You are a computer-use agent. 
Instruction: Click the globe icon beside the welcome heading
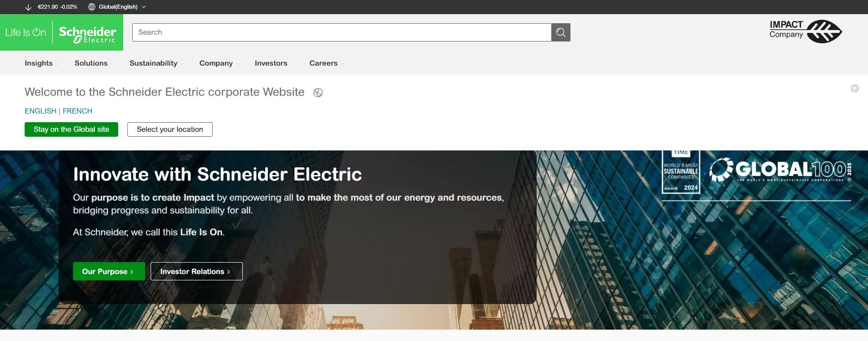coord(318,93)
